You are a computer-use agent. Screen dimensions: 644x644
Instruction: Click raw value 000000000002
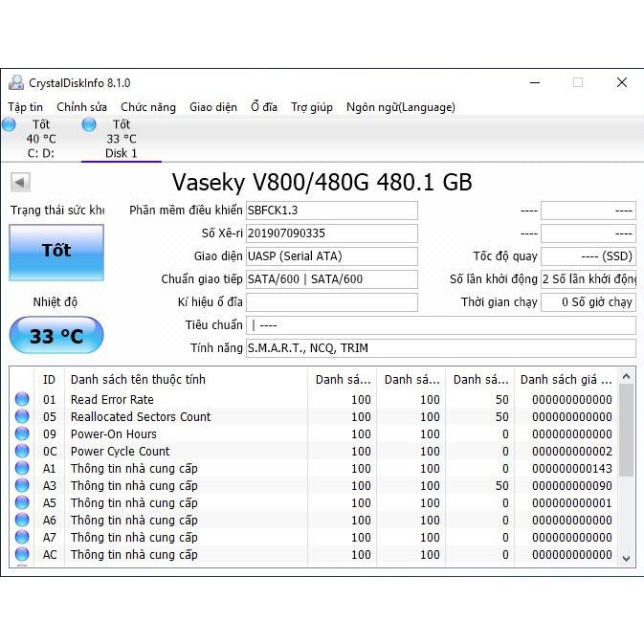point(572,451)
